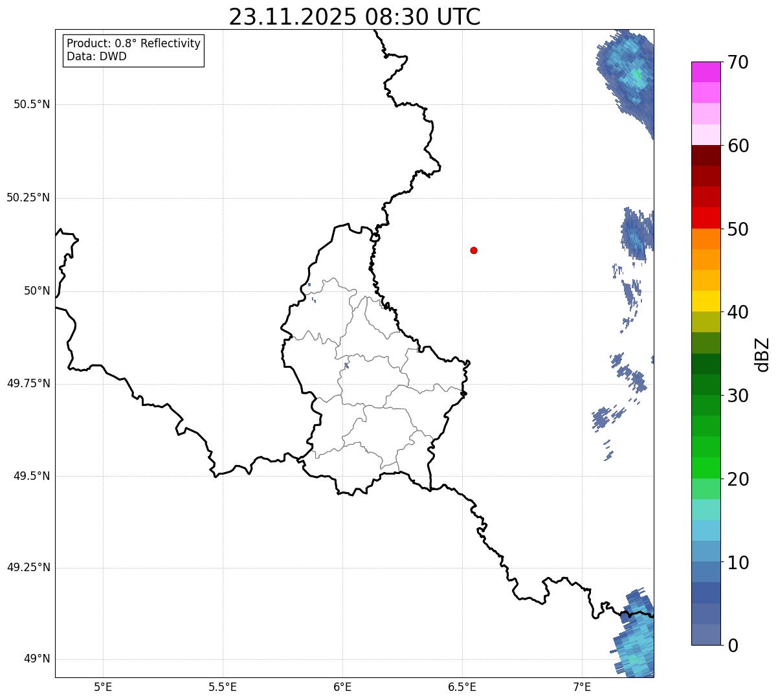This screenshot has height=700, width=778.
Task: Click the colorbar tick label 40
Action: pyautogui.click(x=738, y=312)
